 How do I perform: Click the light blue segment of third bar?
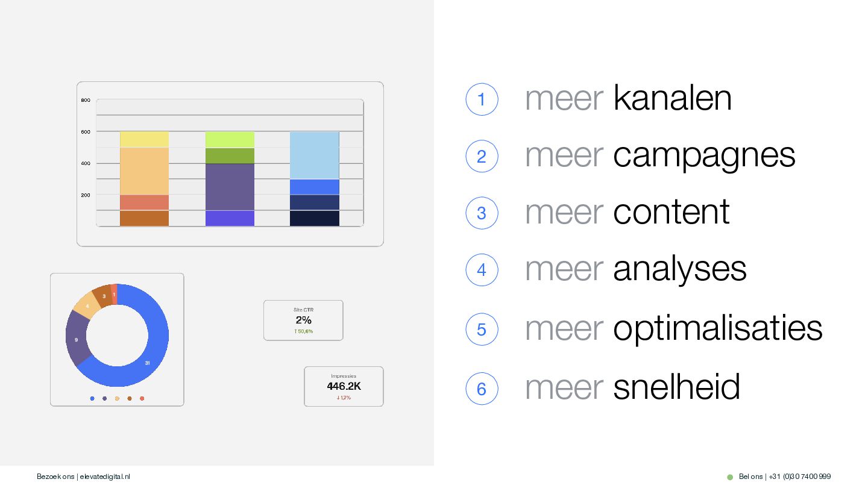click(x=314, y=155)
